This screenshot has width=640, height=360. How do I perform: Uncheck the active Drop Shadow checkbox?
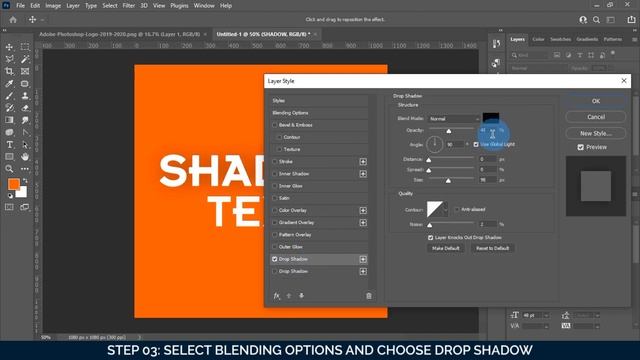tap(275, 259)
